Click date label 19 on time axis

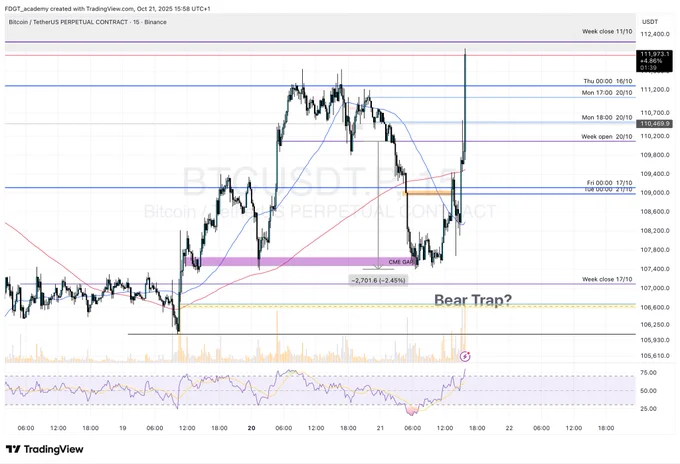[123, 428]
